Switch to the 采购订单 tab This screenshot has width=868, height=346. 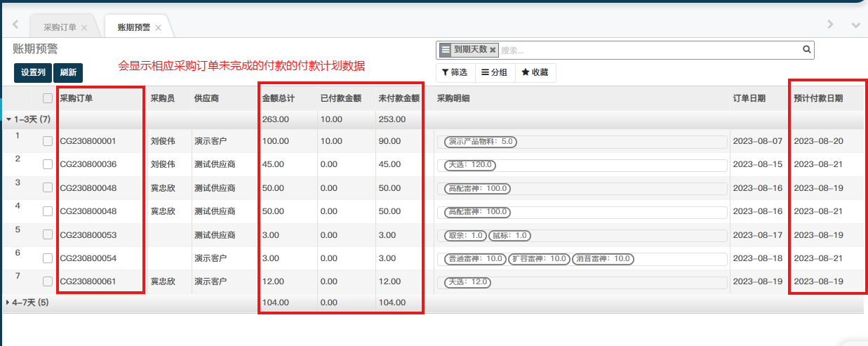click(60, 28)
